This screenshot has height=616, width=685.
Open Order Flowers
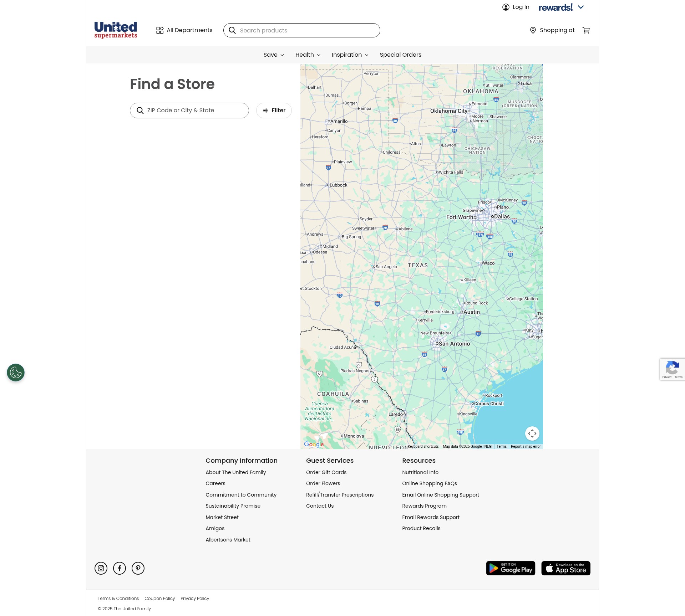coord(323,484)
